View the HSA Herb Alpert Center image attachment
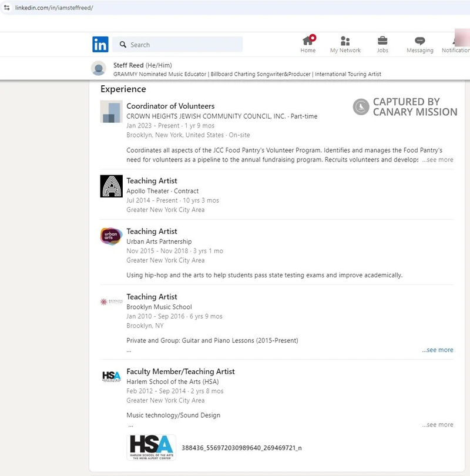Screen dimensions: 470x476 tap(151, 447)
